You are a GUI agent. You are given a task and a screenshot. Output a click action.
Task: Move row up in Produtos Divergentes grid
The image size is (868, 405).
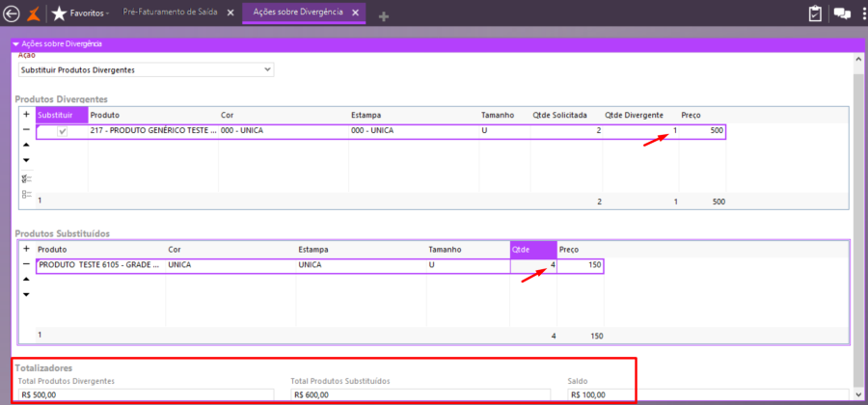(x=26, y=145)
